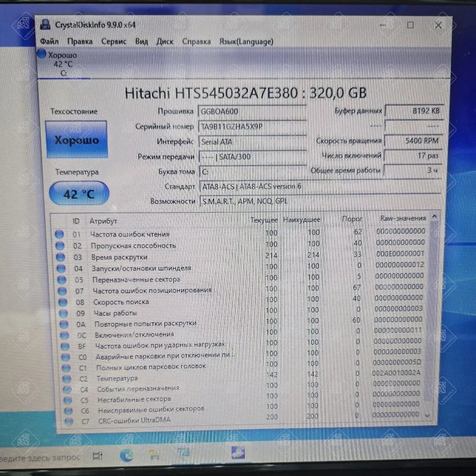476x476 pixels.
Task: Click the status circle for attribute 01
Action: coord(59,234)
